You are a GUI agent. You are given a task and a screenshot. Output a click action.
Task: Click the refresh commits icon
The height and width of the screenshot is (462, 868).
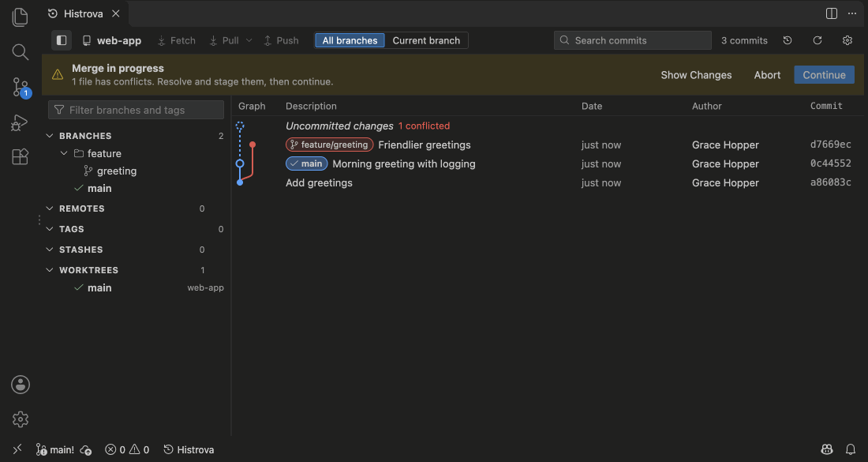click(x=817, y=40)
